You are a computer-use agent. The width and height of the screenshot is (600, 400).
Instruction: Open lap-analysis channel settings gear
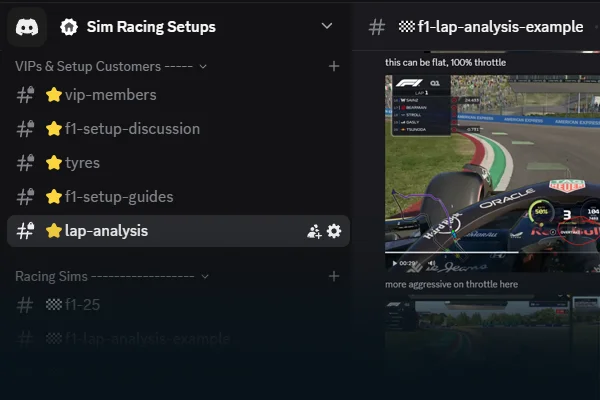[x=334, y=231]
